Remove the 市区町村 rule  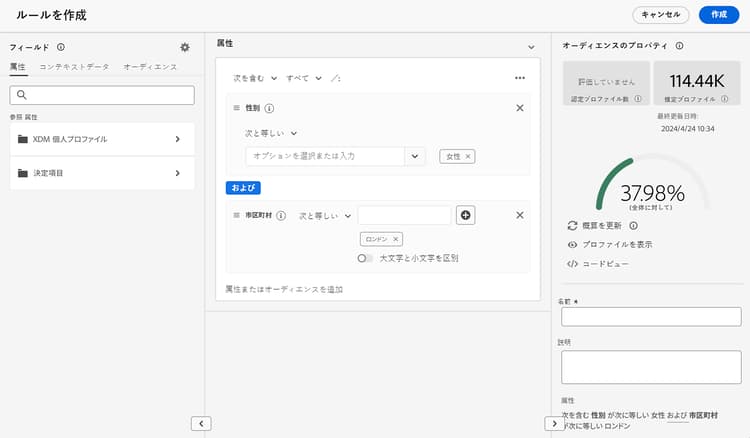[x=520, y=215]
